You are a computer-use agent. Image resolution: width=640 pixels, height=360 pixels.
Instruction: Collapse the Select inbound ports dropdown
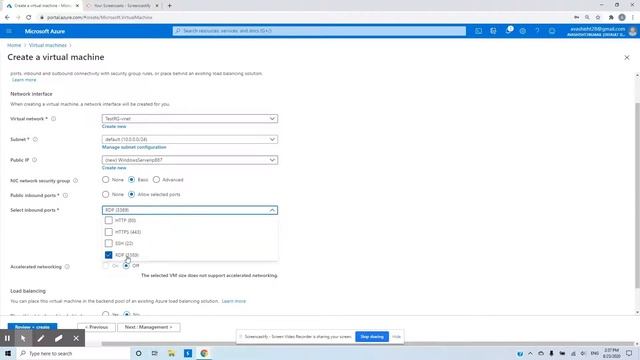coord(190,210)
